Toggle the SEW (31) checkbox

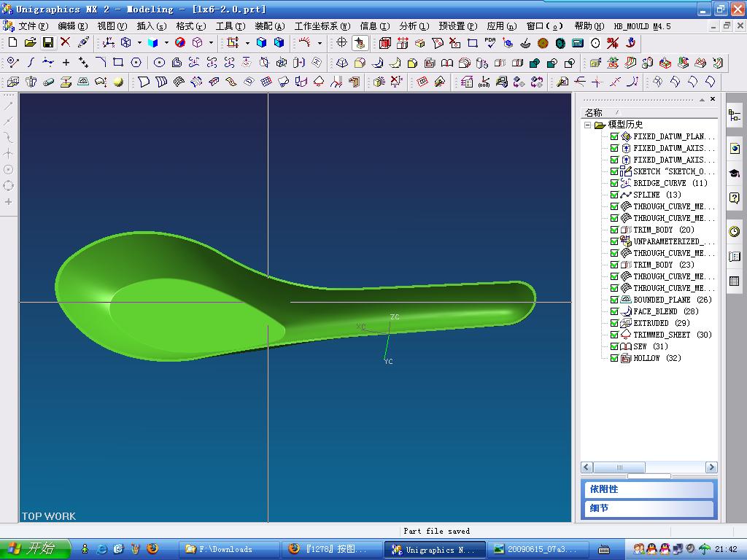pyautogui.click(x=614, y=346)
